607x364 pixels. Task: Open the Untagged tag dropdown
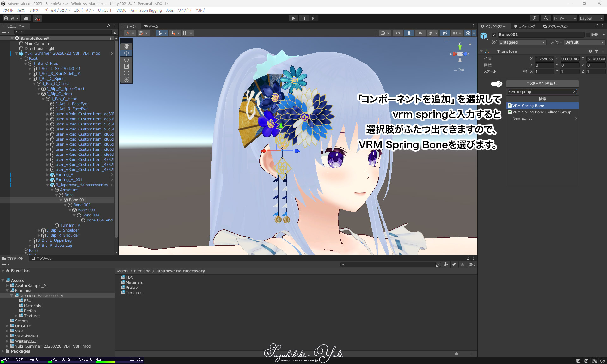click(522, 42)
